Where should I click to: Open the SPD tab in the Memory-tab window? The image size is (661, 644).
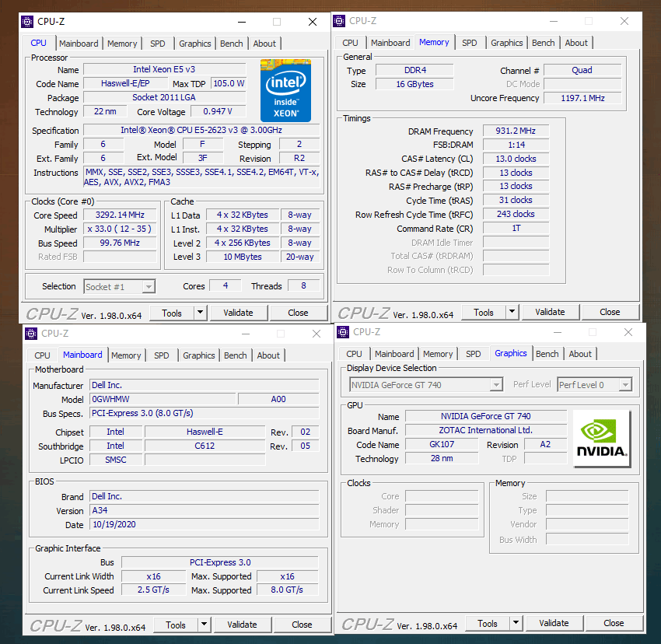(469, 43)
